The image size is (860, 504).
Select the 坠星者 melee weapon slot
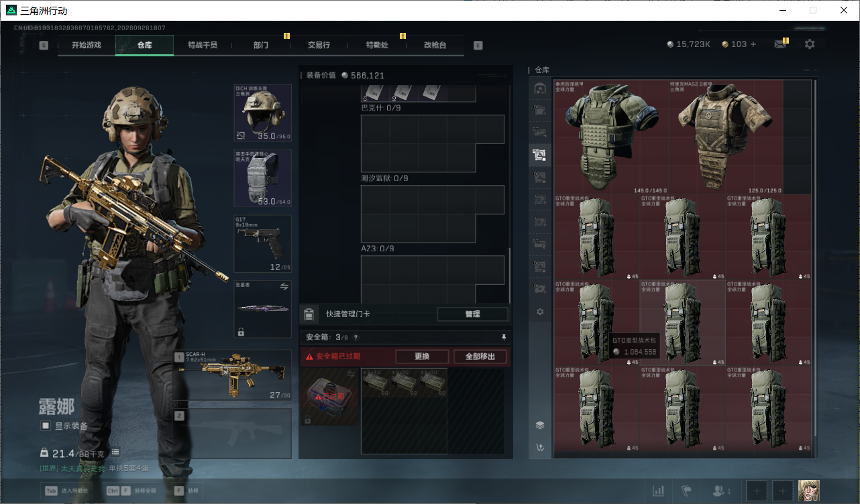click(262, 309)
